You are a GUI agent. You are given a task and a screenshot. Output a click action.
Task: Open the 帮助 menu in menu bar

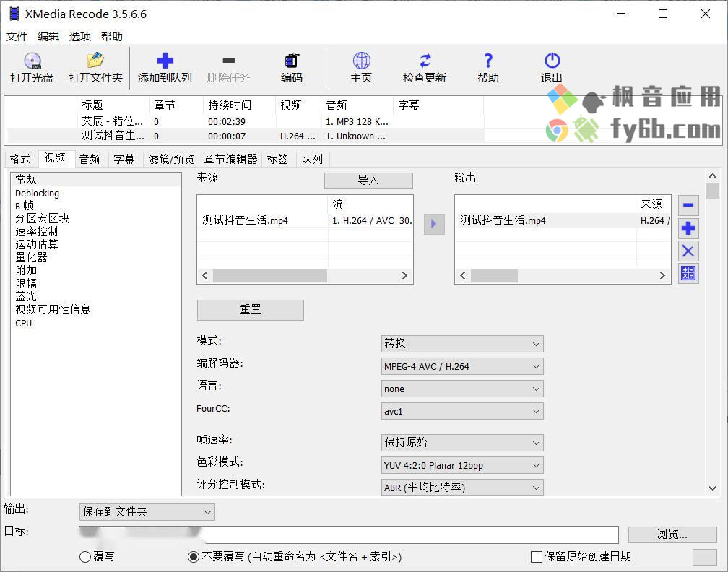click(111, 36)
